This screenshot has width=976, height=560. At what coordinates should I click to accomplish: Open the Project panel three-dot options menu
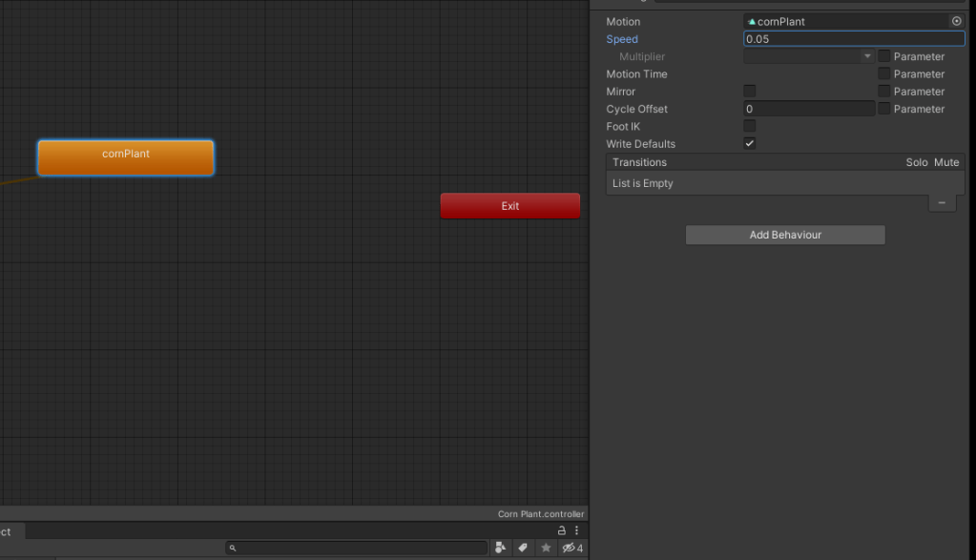tap(576, 530)
